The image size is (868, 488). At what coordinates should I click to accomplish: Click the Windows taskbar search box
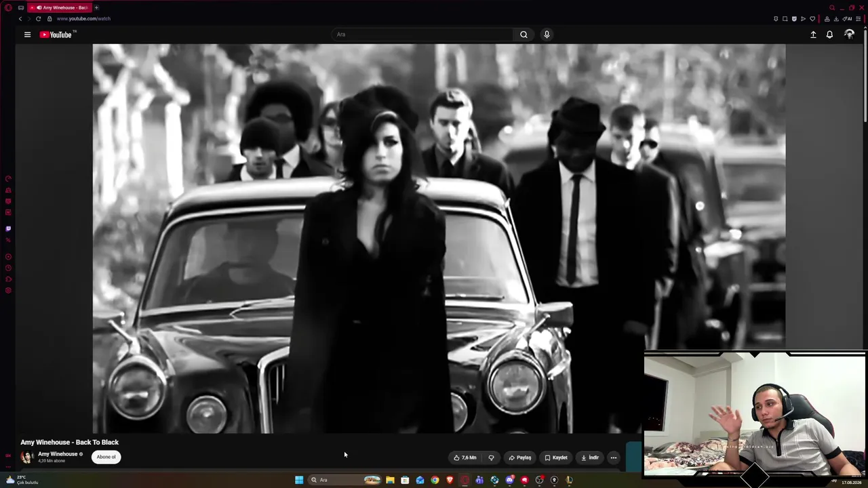pos(346,480)
